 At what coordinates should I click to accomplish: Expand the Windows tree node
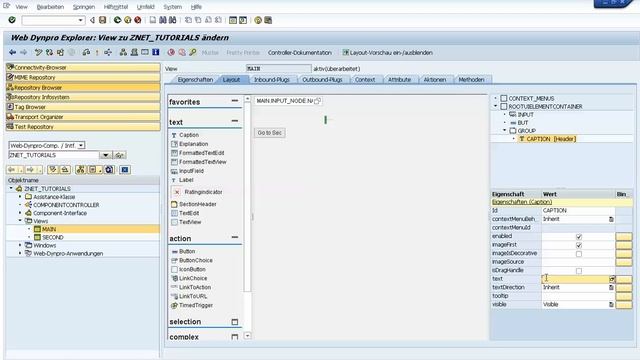[x=20, y=245]
